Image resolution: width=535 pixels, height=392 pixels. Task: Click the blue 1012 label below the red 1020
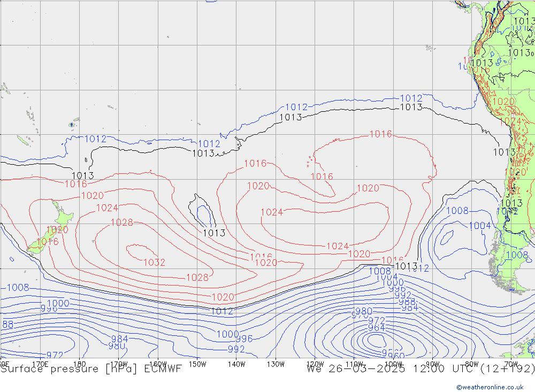pyautogui.click(x=222, y=311)
